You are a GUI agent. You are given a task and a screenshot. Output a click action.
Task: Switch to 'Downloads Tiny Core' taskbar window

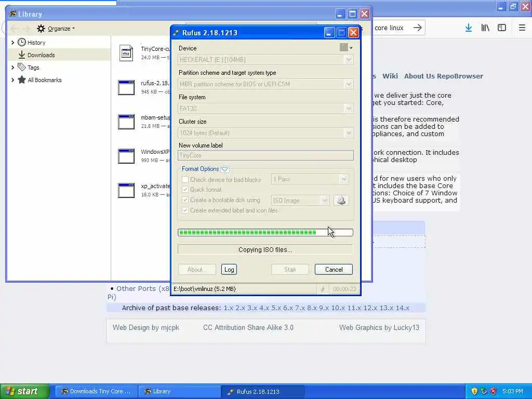pyautogui.click(x=96, y=391)
